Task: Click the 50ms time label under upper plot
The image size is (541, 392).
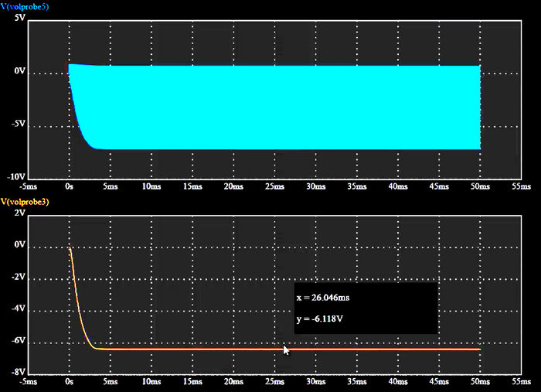Action: click(480, 186)
